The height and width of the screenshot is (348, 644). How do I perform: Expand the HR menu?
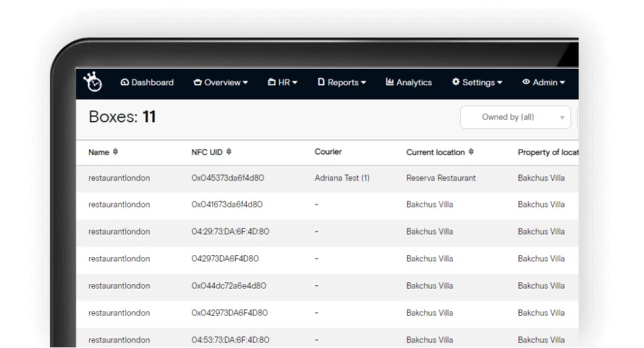pos(282,82)
